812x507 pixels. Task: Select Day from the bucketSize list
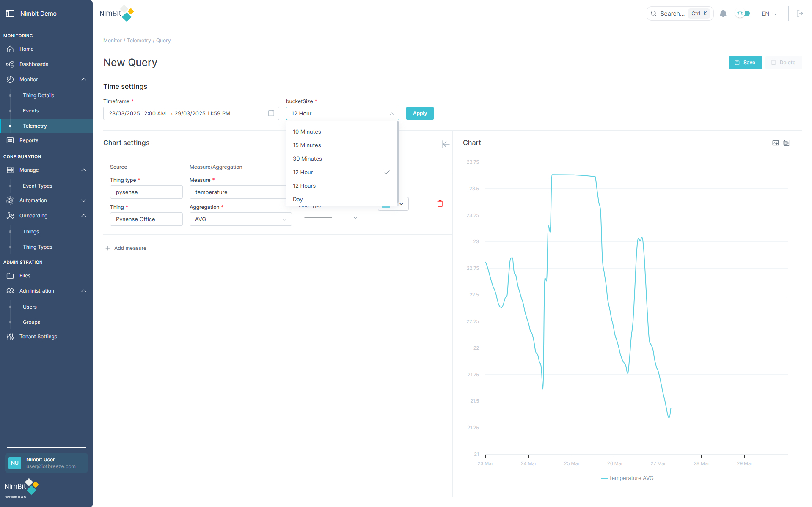(297, 199)
